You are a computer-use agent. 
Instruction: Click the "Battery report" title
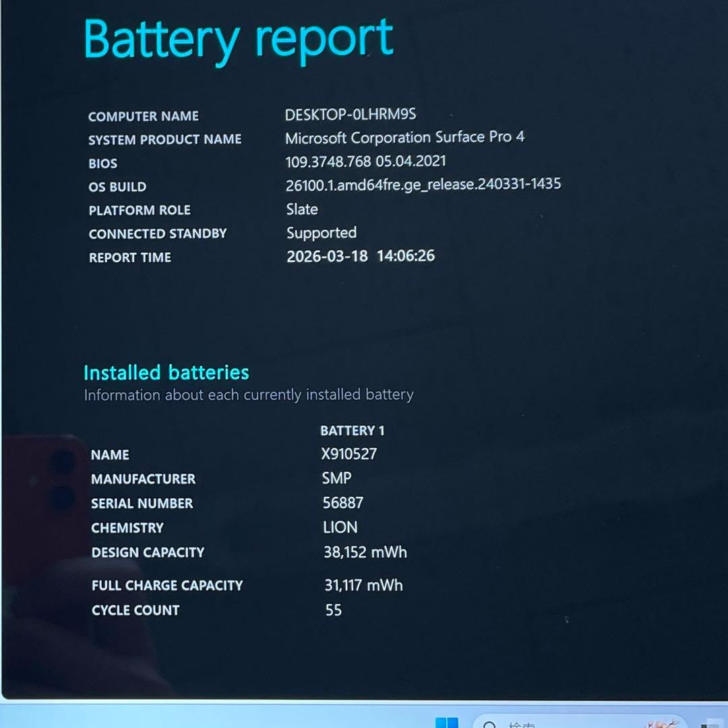238,41
